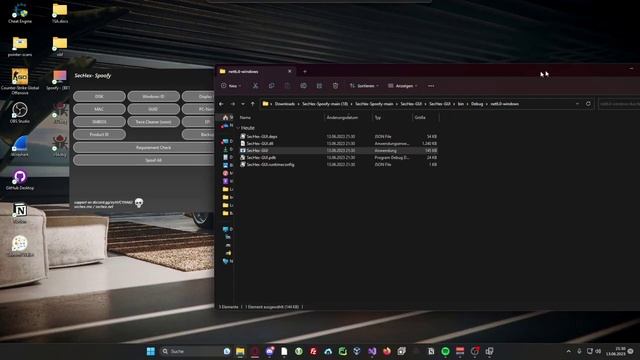
Task: Open the OBS Studio desktop icon
Action: coord(20,113)
